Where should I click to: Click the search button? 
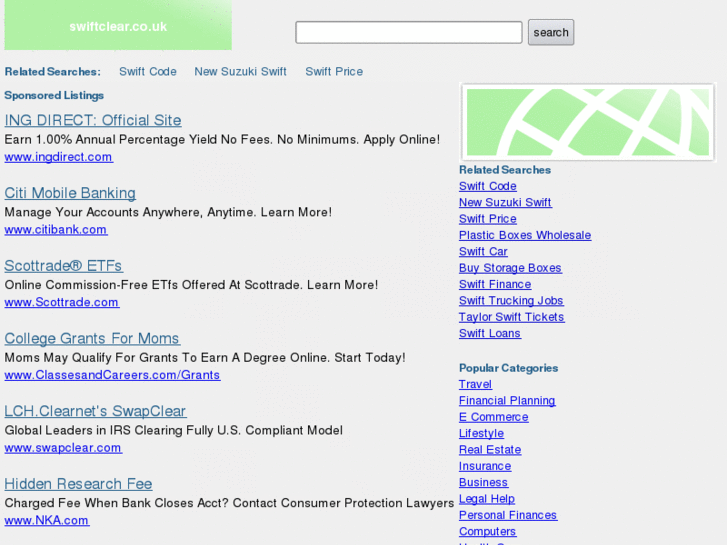tap(551, 32)
